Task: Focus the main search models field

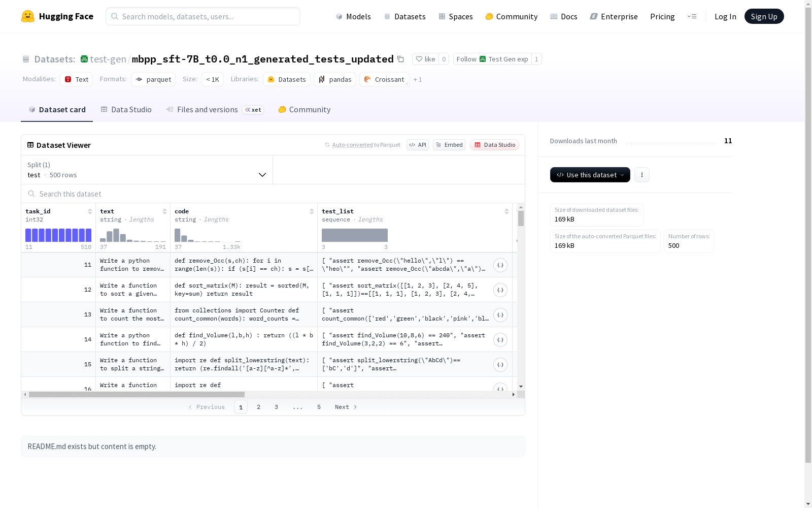Action: tap(203, 16)
